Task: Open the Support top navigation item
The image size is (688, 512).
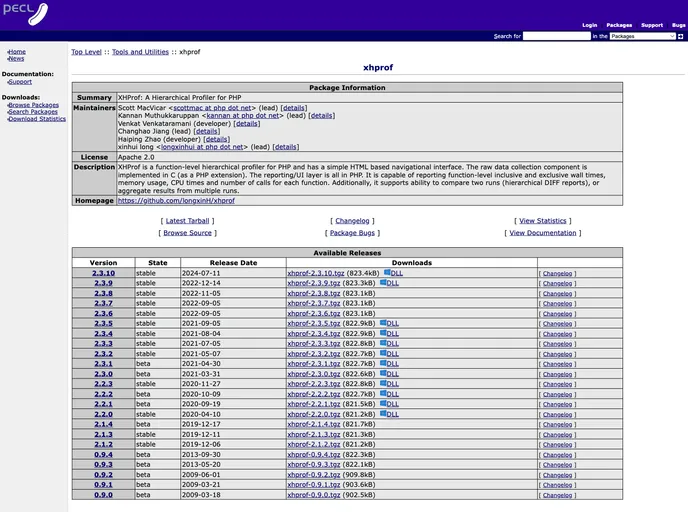Action: click(652, 25)
